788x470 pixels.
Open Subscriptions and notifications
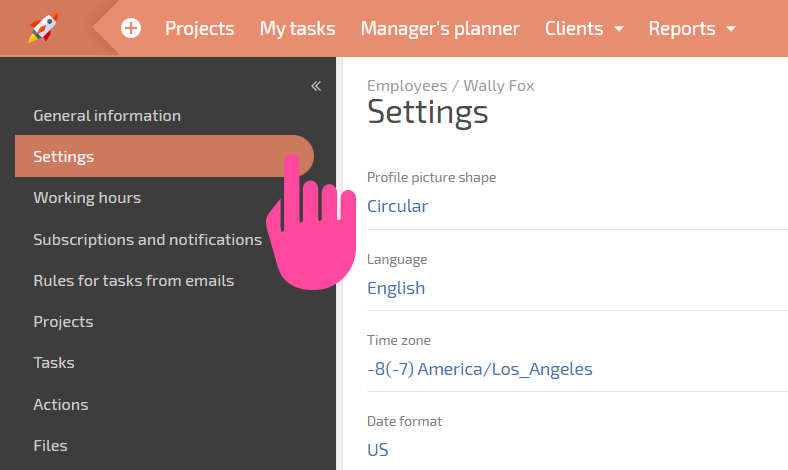point(147,239)
